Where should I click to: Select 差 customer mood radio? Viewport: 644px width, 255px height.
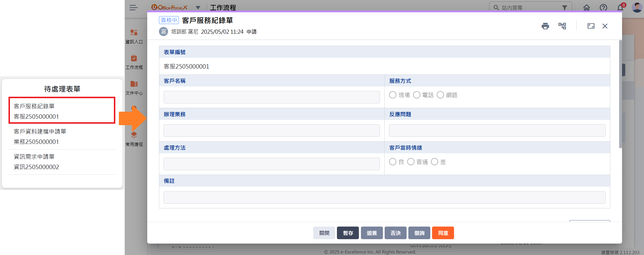pyautogui.click(x=434, y=162)
